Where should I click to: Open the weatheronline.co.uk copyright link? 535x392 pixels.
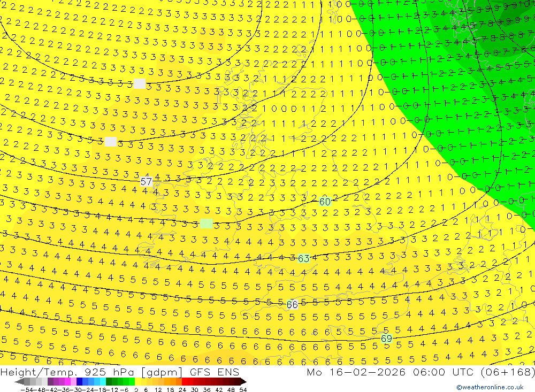coord(490,387)
